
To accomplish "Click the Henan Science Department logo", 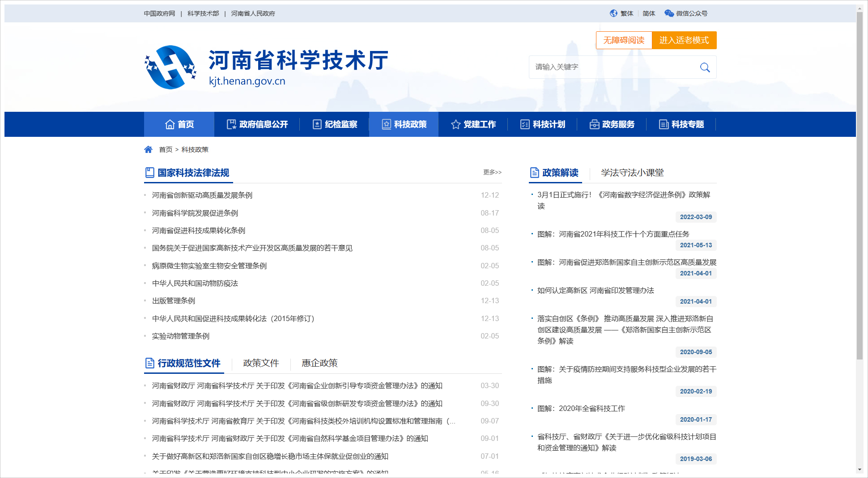I will point(170,67).
